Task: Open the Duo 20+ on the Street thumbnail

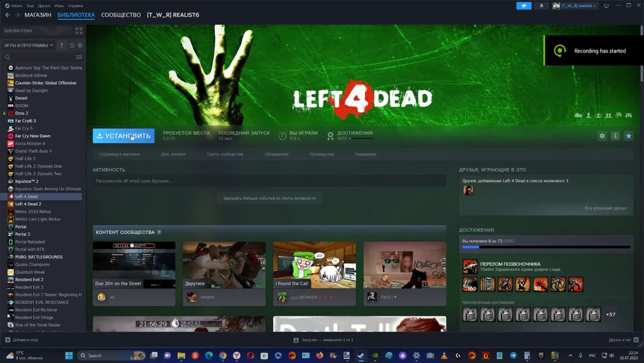Action: pos(134,264)
